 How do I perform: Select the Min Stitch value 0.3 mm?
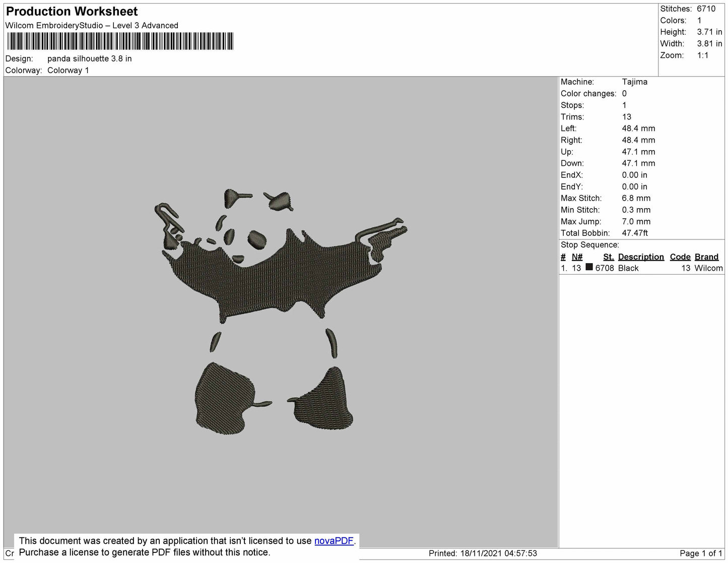[636, 210]
